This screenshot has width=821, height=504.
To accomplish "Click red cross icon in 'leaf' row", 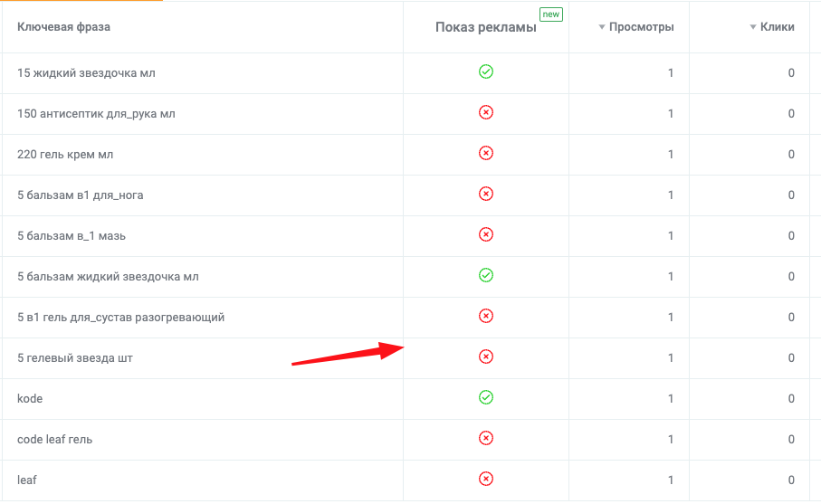I will 486,479.
